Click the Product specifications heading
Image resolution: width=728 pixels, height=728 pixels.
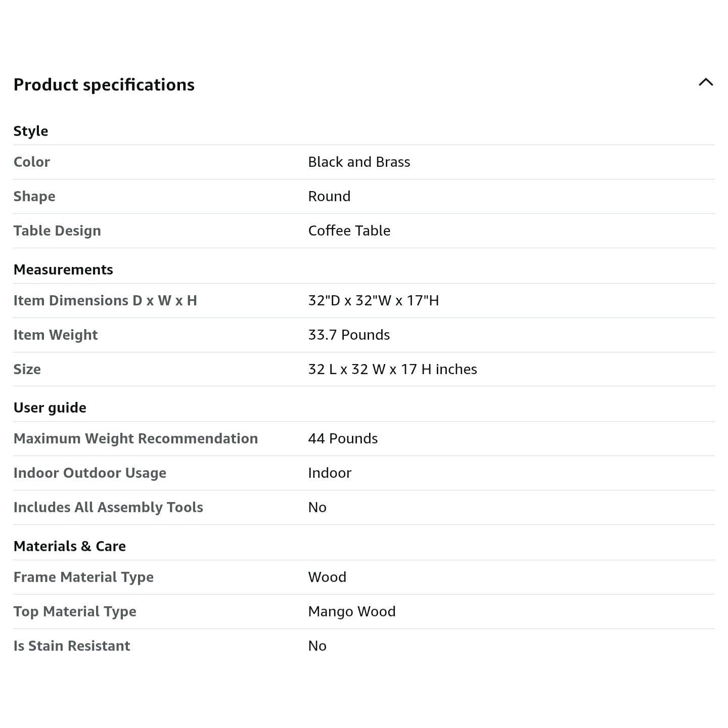pos(104,85)
